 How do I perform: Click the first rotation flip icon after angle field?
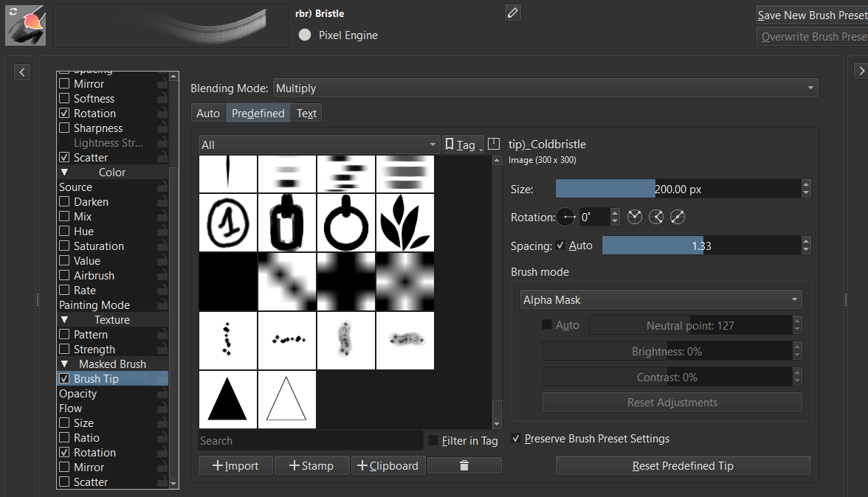tap(635, 218)
